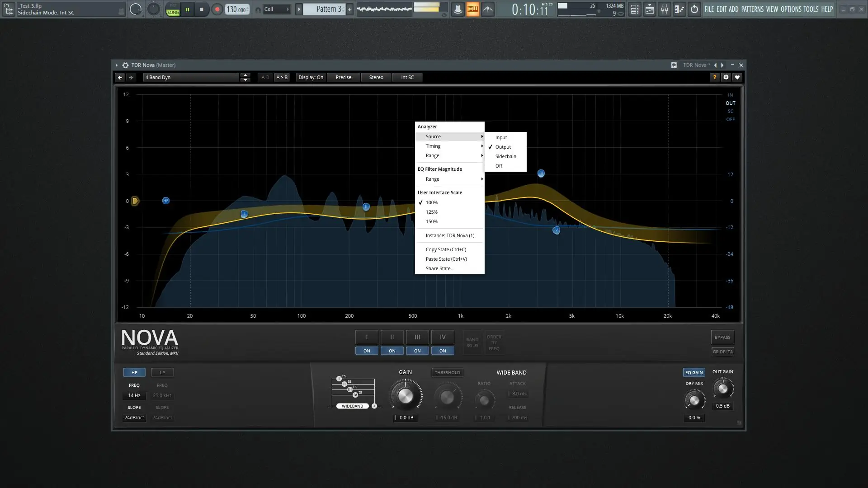Open the 4 Band Dyn preset dropdown

click(191, 77)
